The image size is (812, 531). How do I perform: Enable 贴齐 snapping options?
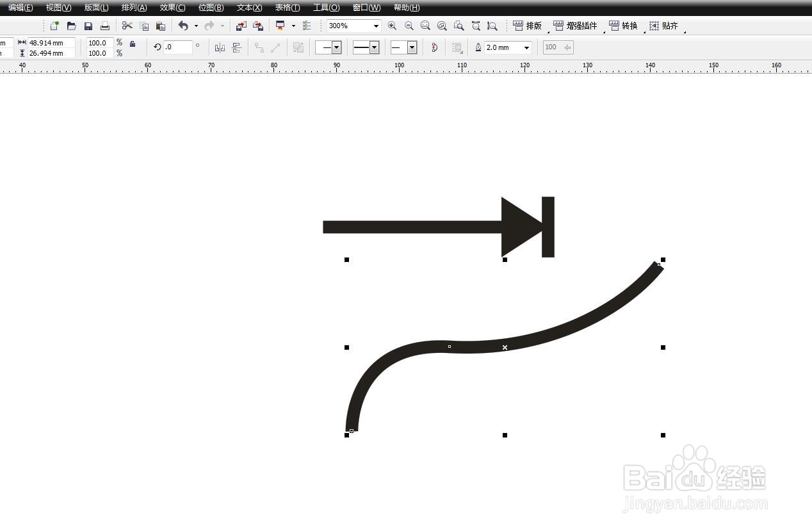pos(665,26)
